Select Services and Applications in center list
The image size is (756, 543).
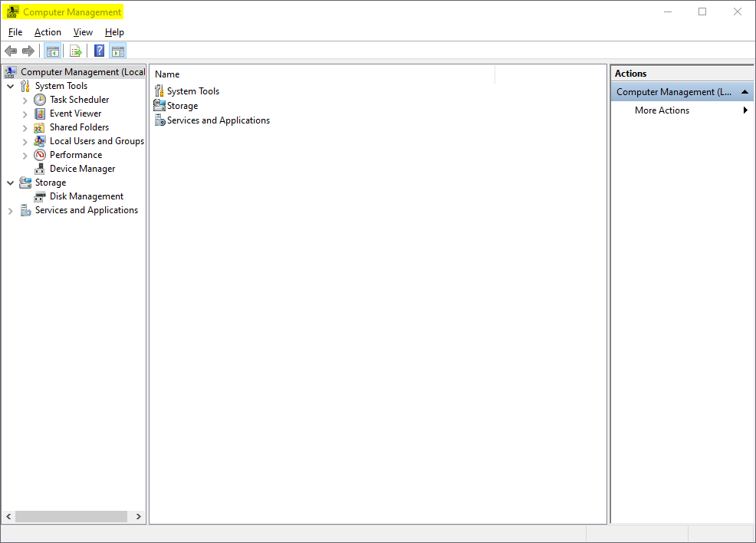(x=218, y=120)
